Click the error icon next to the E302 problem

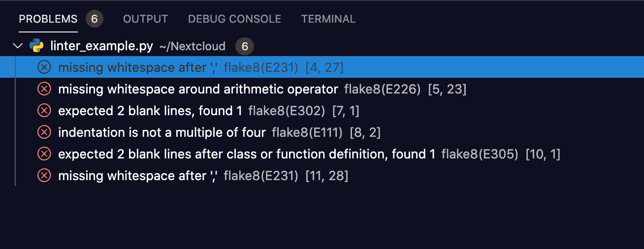pyautogui.click(x=44, y=111)
